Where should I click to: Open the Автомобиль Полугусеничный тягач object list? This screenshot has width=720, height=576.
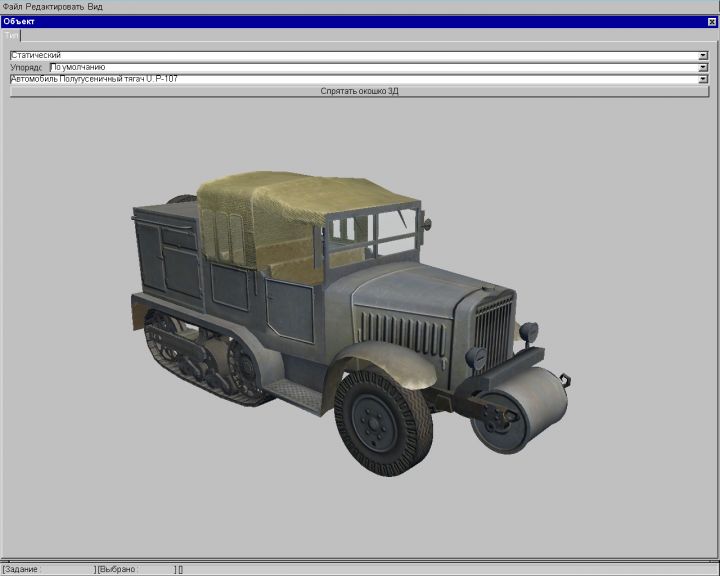tap(703, 78)
